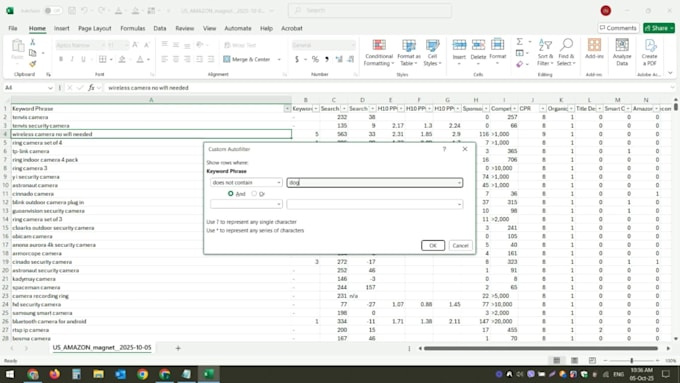Cancel the Custom Autofilter dialog
Screen dimensions: 680x383
(x=460, y=246)
